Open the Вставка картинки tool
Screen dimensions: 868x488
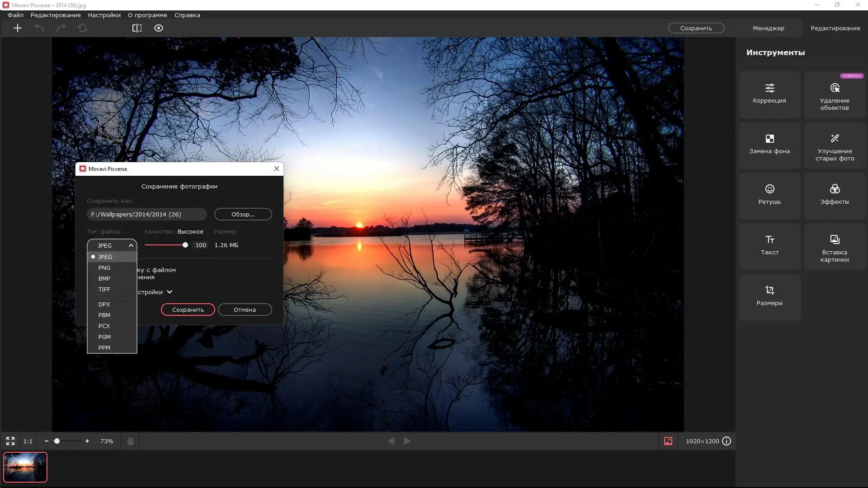pyautogui.click(x=835, y=246)
